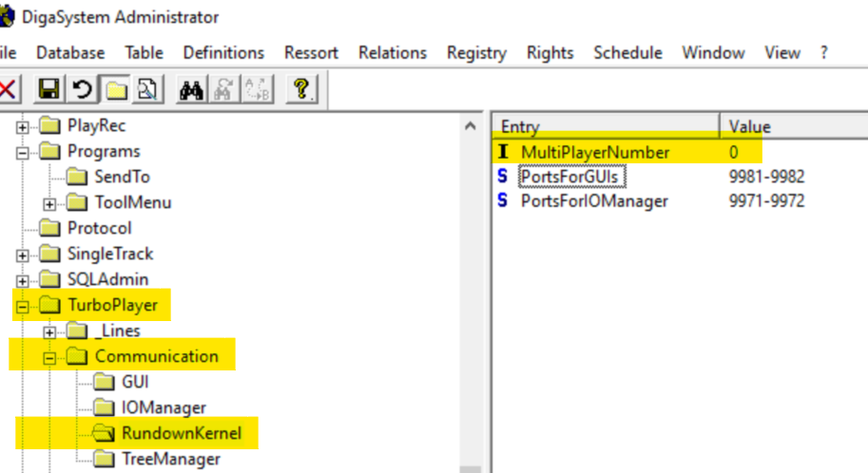Viewport: 868px width, 473px height.
Task: Click the Undo arrow toolbar icon
Action: pyautogui.click(x=83, y=90)
